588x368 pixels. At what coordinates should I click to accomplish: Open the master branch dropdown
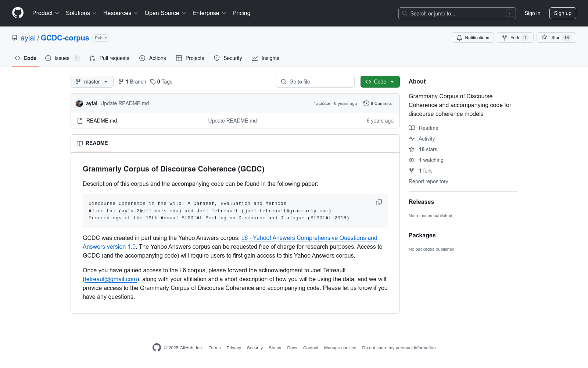coord(92,82)
